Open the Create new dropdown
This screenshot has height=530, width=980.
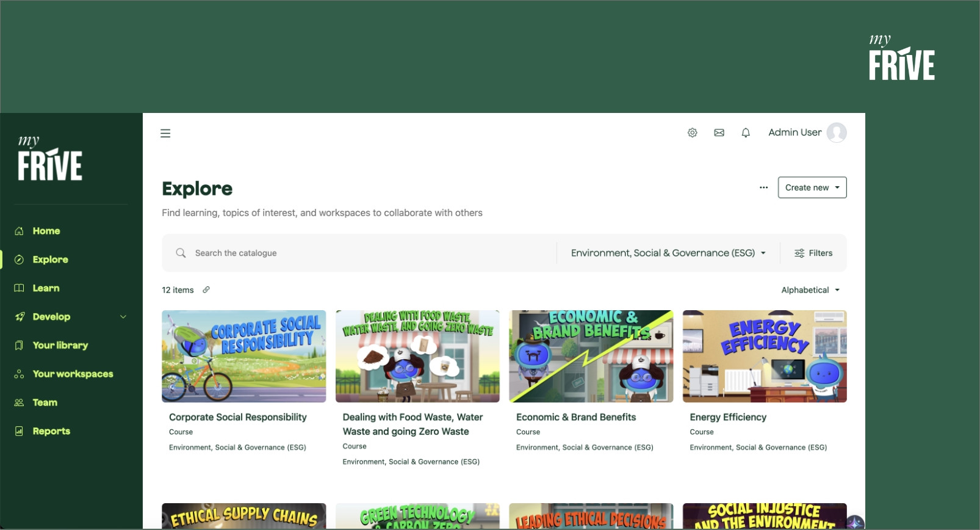812,187
